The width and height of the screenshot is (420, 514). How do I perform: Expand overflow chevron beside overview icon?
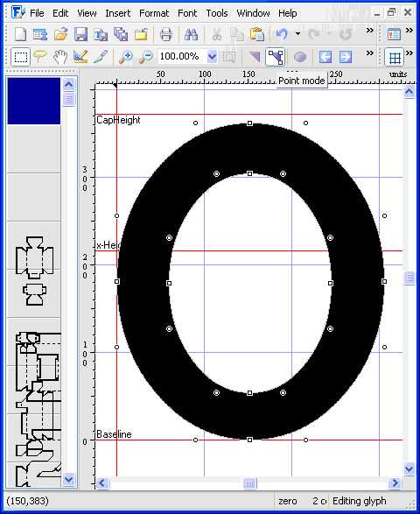(x=409, y=31)
